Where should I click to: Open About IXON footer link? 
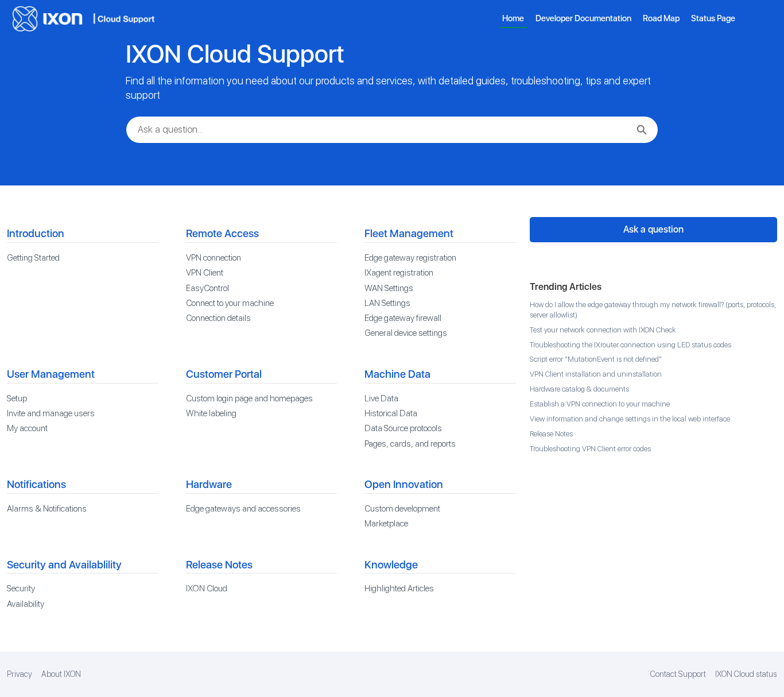[x=61, y=674]
